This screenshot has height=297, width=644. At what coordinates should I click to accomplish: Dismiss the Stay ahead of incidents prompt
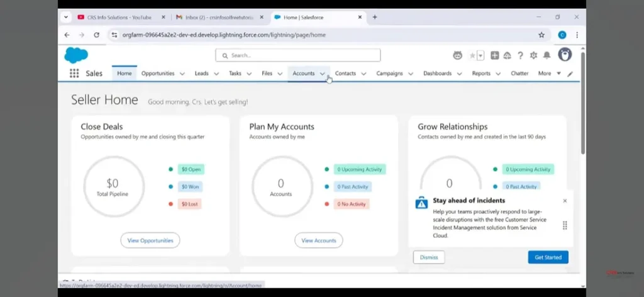point(429,257)
